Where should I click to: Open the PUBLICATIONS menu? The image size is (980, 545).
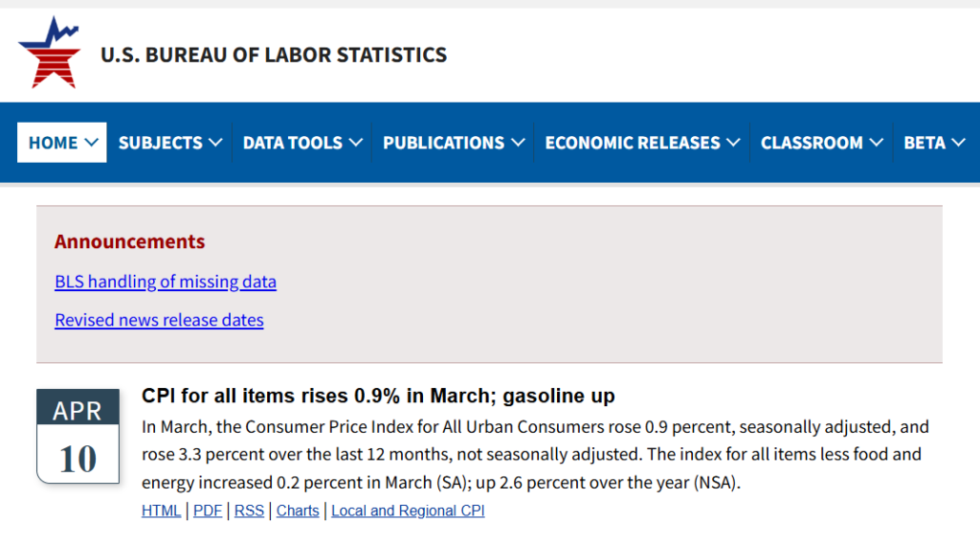point(454,143)
